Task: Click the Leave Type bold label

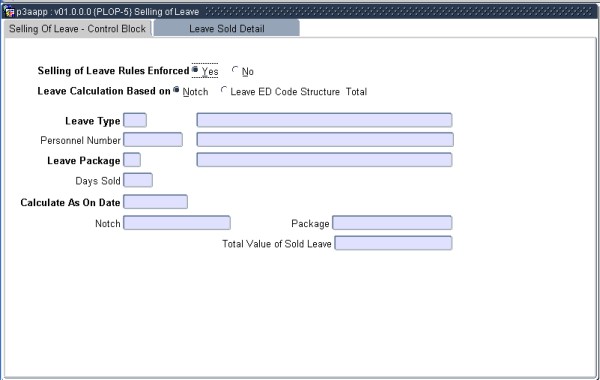Action: 93,121
